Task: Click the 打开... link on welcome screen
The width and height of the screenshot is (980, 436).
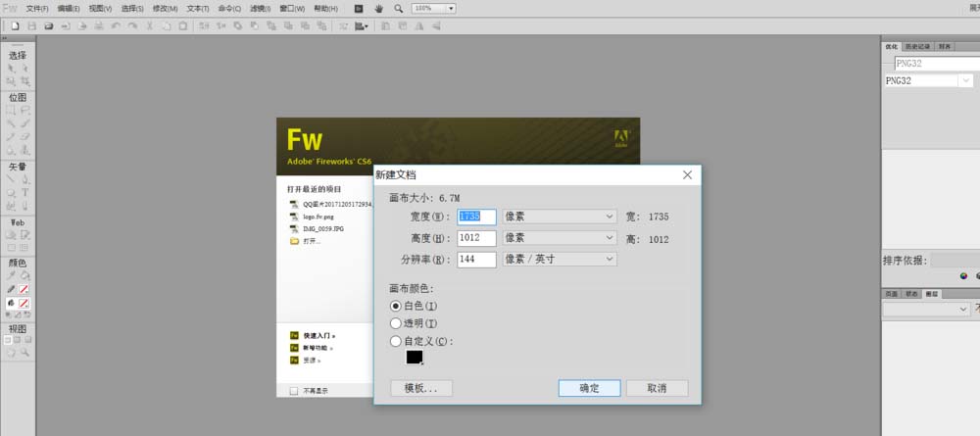Action: tap(312, 241)
